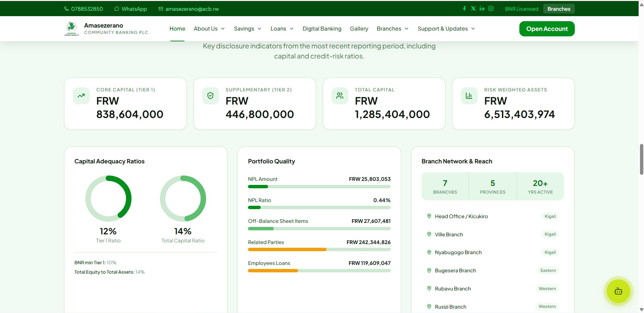
Task: Click the Off-Balance Sheet Items progress bar
Action: (319, 229)
